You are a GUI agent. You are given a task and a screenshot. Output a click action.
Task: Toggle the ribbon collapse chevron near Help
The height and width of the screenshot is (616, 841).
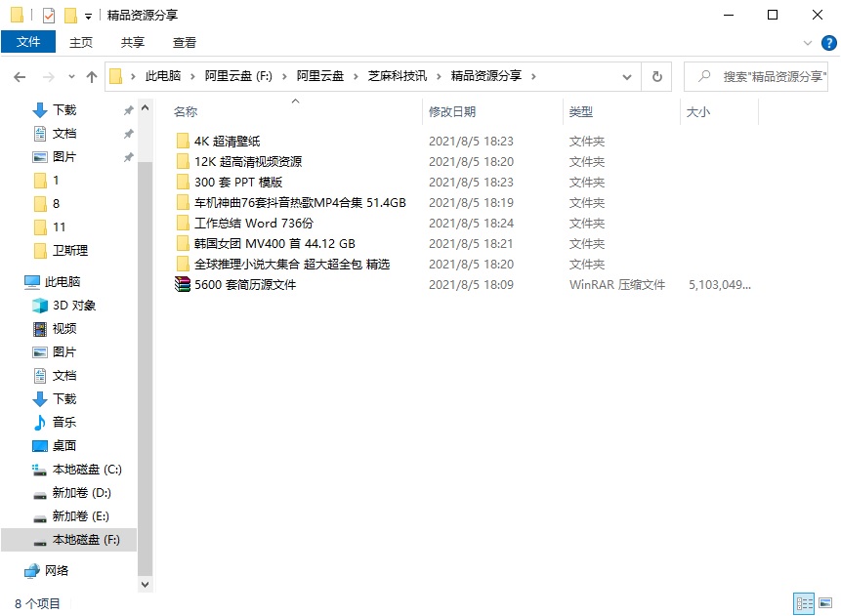[810, 42]
